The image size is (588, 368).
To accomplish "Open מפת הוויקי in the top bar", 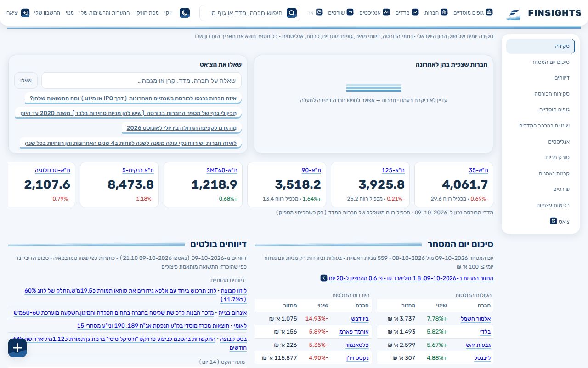I will pyautogui.click(x=147, y=13).
